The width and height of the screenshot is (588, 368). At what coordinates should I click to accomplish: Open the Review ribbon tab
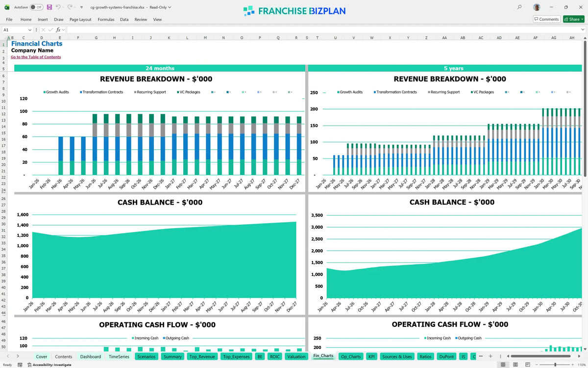coord(141,20)
